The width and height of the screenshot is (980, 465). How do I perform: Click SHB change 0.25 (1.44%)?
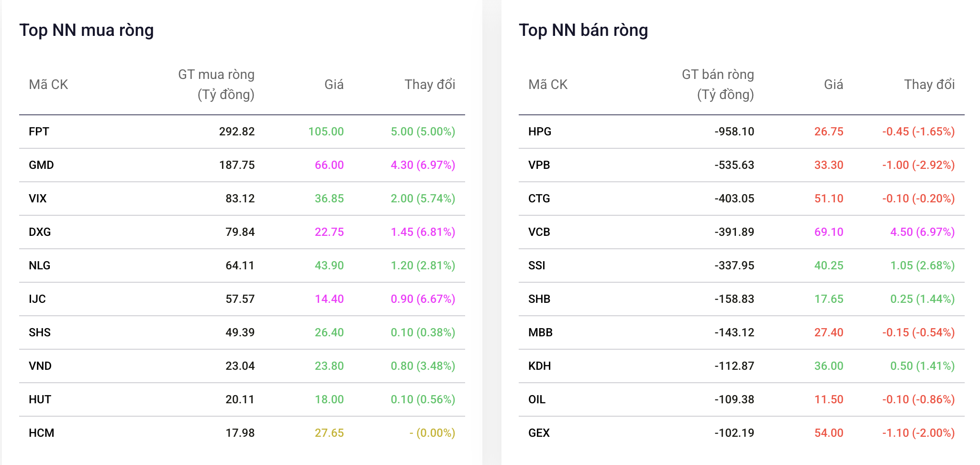[x=923, y=299]
